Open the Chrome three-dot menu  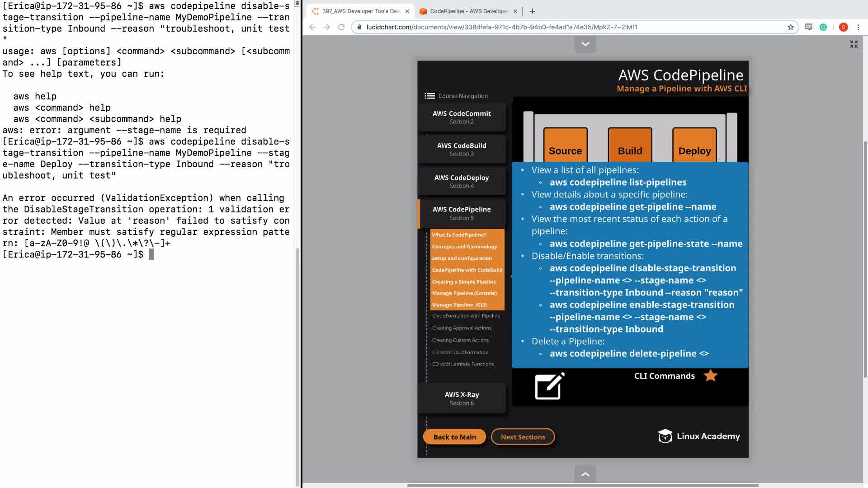tap(858, 27)
